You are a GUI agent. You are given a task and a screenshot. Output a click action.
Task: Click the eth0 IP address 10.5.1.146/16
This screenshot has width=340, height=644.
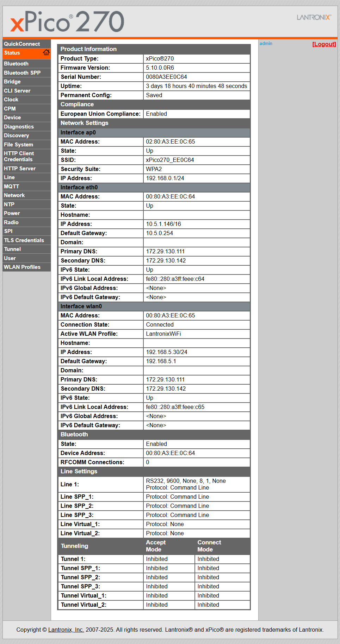pos(163,224)
